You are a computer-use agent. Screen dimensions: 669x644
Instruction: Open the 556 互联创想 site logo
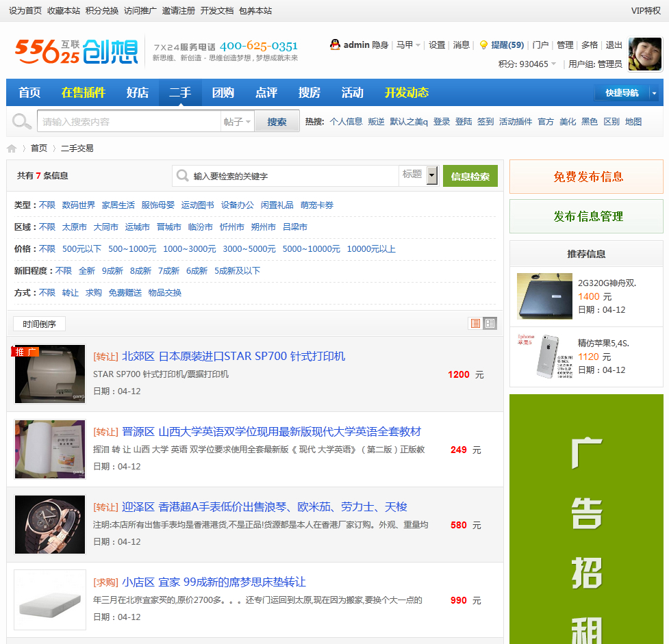(x=75, y=51)
